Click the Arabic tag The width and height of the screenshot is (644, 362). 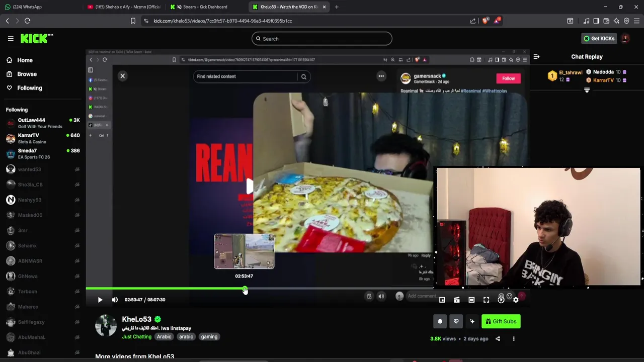point(164,337)
